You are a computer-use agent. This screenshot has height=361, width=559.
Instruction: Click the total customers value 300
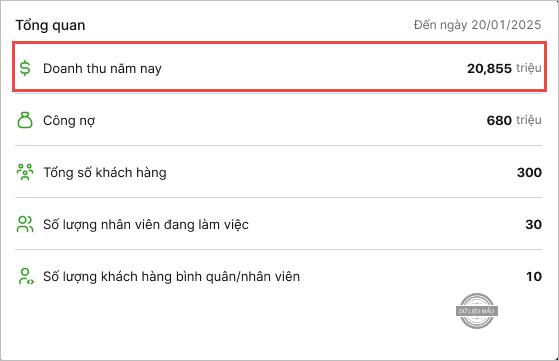pyautogui.click(x=529, y=172)
